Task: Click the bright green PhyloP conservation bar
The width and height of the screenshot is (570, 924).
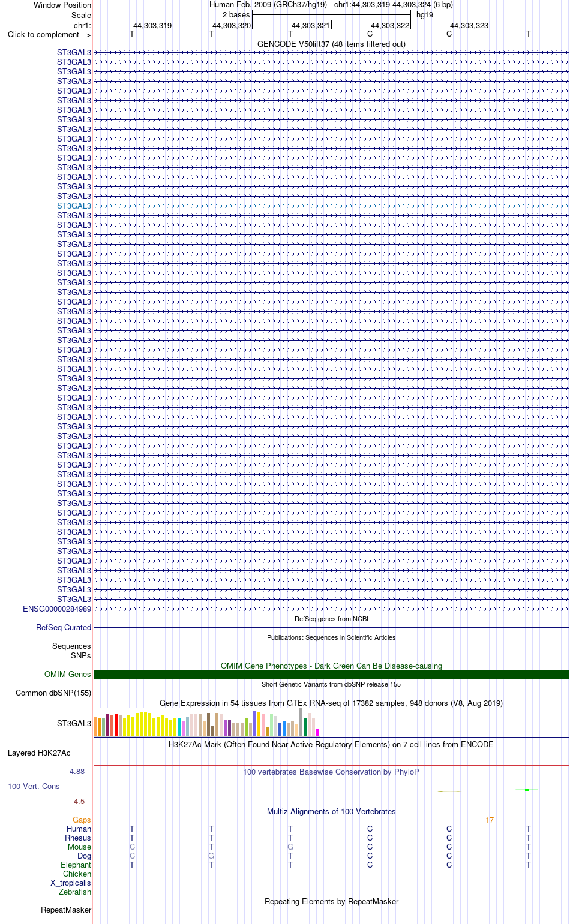Action: (527, 790)
